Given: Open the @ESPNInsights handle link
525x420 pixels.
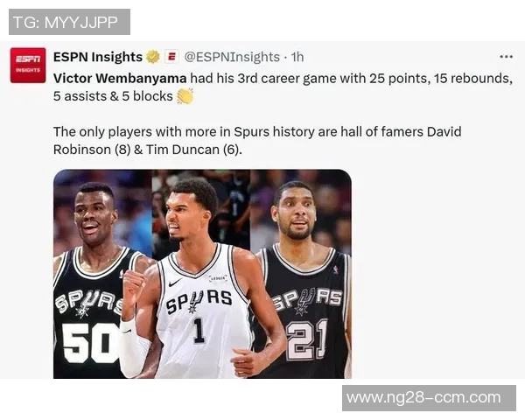Looking at the screenshot, I should coord(232,57).
